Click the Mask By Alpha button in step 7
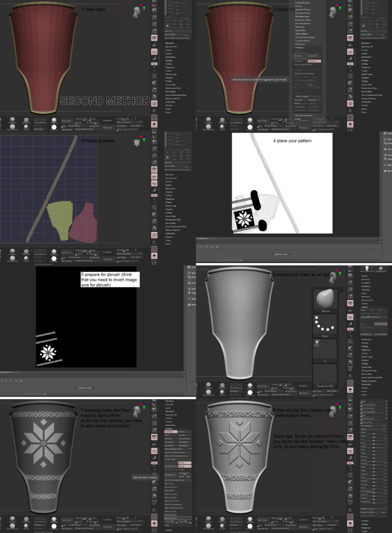 coord(178,518)
